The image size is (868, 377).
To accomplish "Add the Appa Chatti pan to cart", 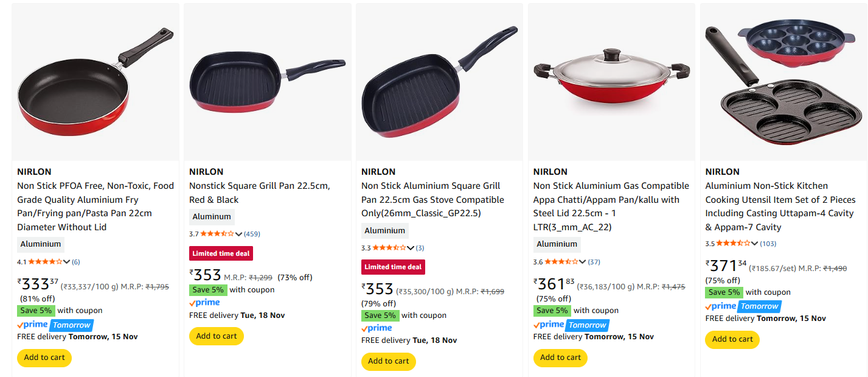I will [x=560, y=358].
